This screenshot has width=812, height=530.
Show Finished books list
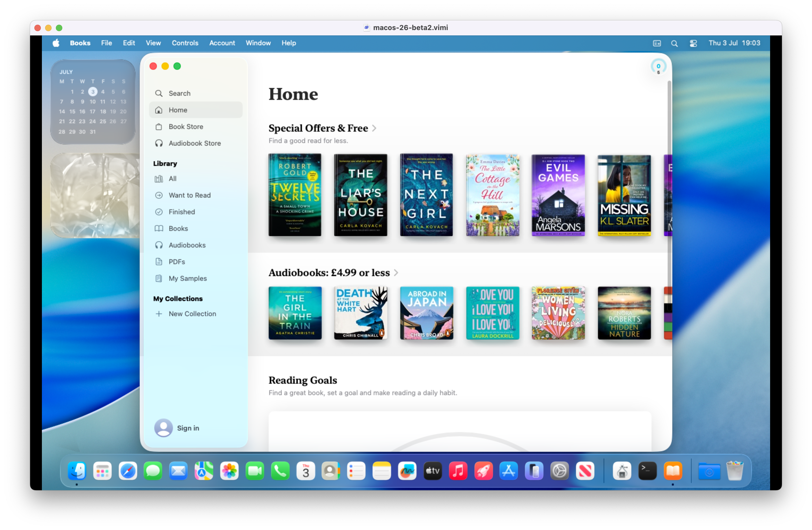click(x=182, y=212)
